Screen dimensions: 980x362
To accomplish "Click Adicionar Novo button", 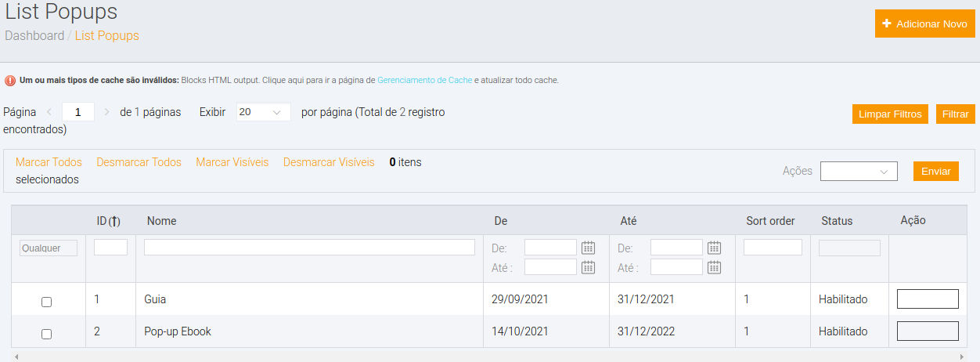I will 924,24.
